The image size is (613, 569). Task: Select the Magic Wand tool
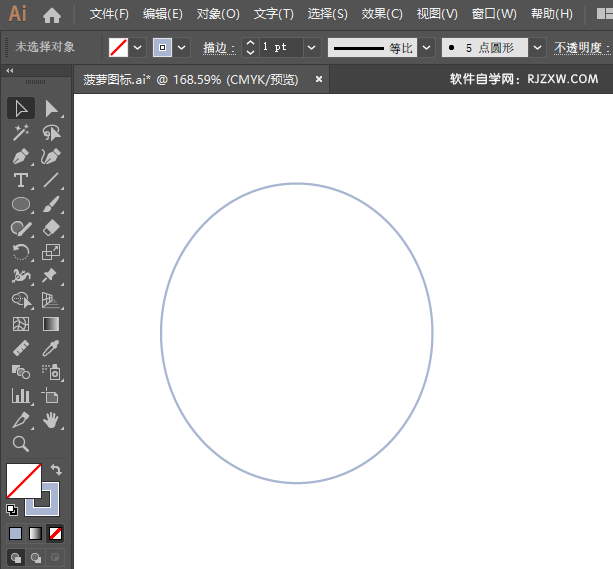(21, 132)
